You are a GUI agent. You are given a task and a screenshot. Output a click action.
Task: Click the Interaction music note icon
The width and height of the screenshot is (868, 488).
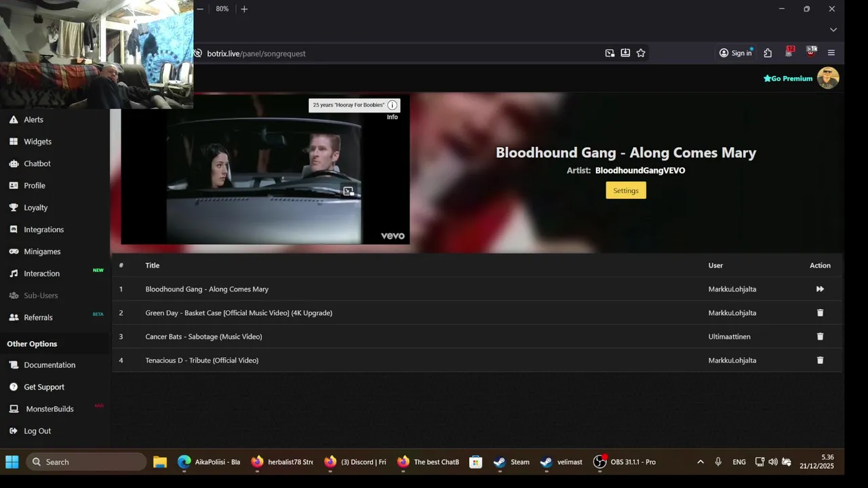tap(14, 273)
